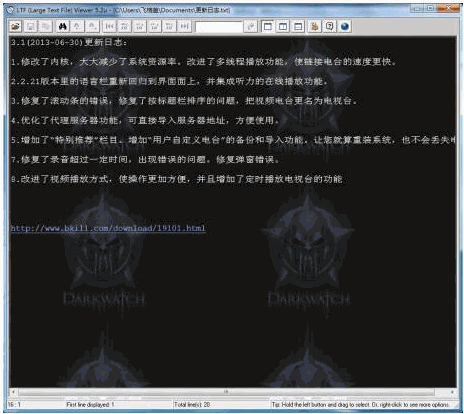Click the line beginning with 5.增加了
Viewport: 464px width, 414px height.
click(x=233, y=140)
